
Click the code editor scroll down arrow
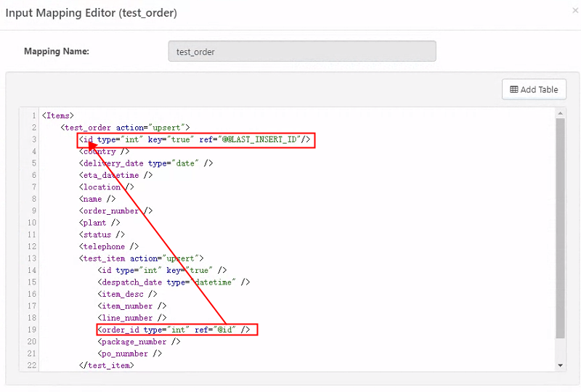click(560, 366)
